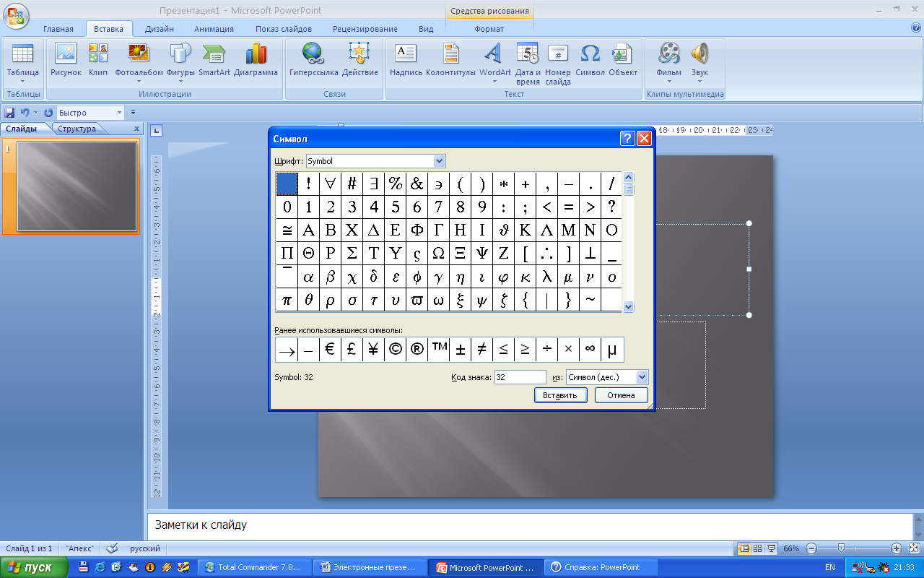Insert a Диаграмма chart
The width and height of the screenshot is (924, 578).
[256, 60]
